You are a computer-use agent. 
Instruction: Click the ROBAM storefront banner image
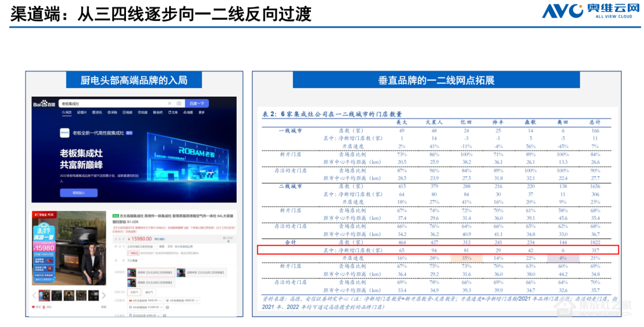(188, 157)
